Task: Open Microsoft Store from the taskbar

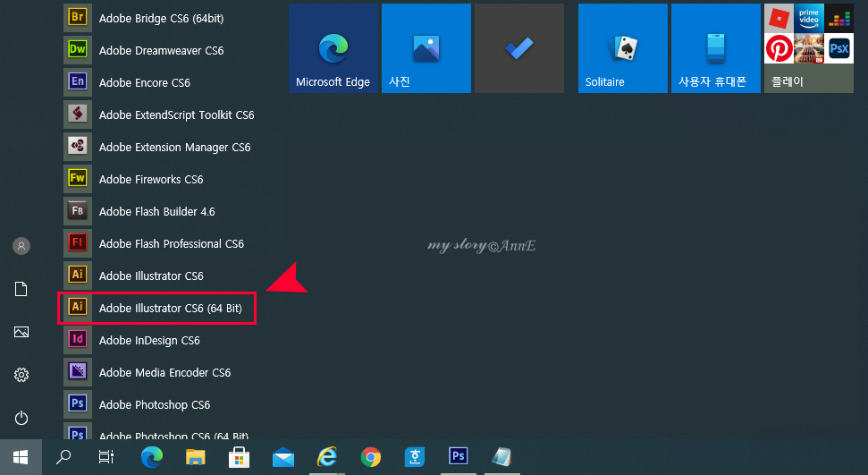Action: tap(240, 458)
